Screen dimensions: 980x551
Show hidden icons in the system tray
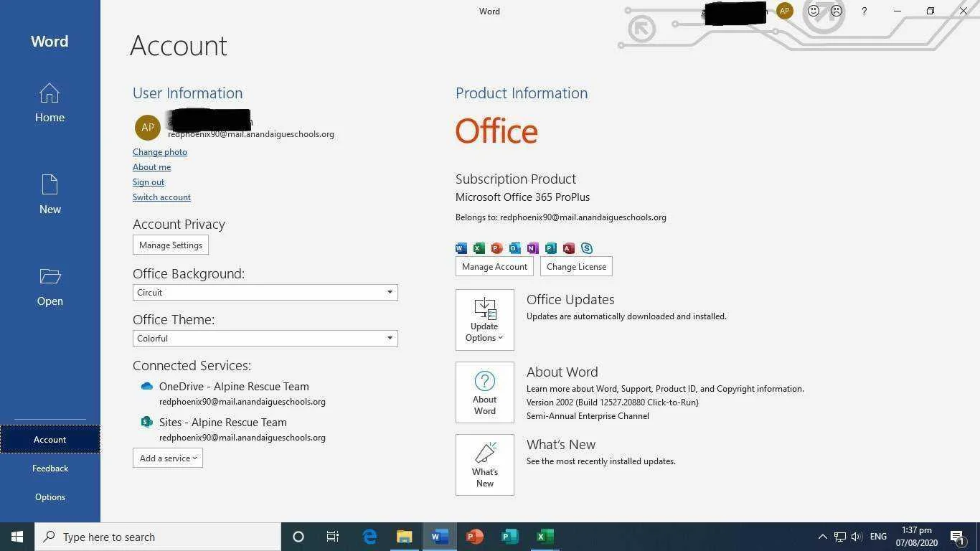coord(822,537)
